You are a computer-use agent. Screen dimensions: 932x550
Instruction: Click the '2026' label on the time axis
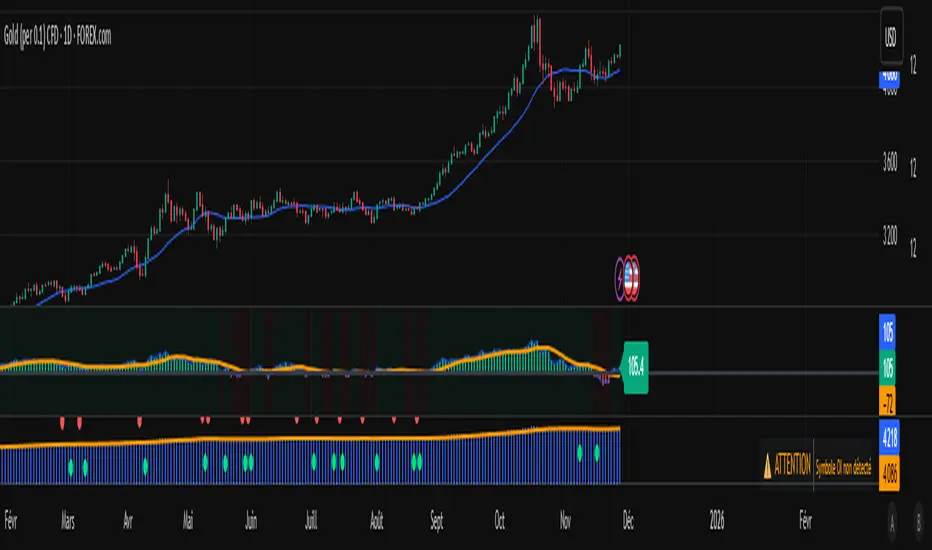coord(717,521)
